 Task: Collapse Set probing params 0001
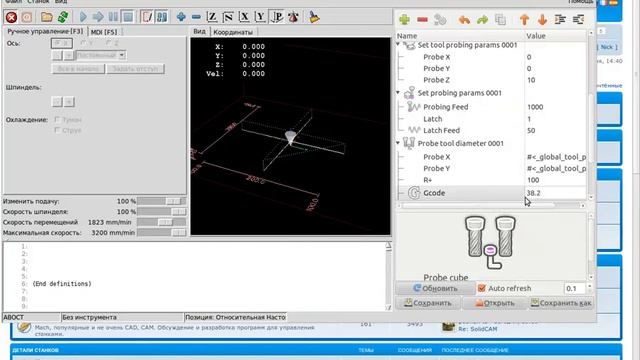pos(398,93)
